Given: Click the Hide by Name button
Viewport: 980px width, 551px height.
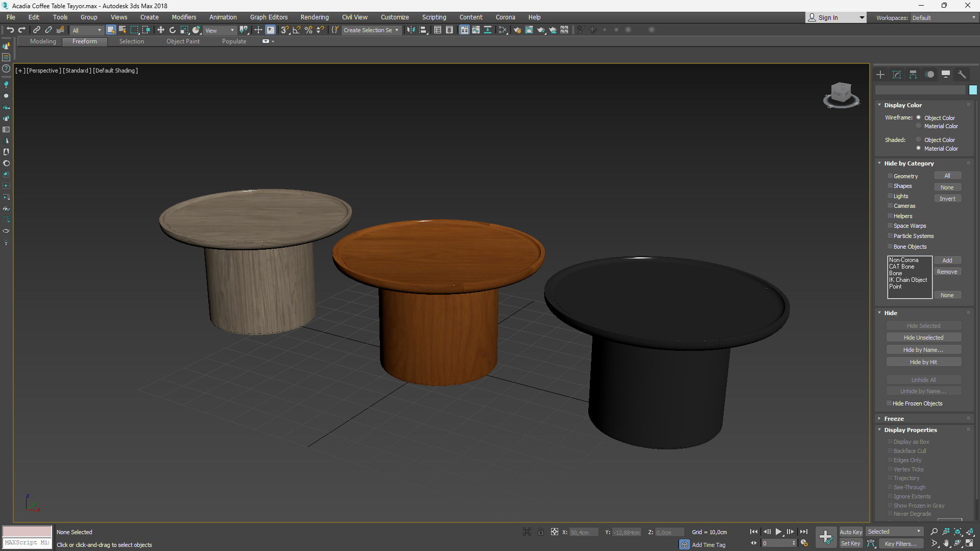Looking at the screenshot, I should coord(923,350).
